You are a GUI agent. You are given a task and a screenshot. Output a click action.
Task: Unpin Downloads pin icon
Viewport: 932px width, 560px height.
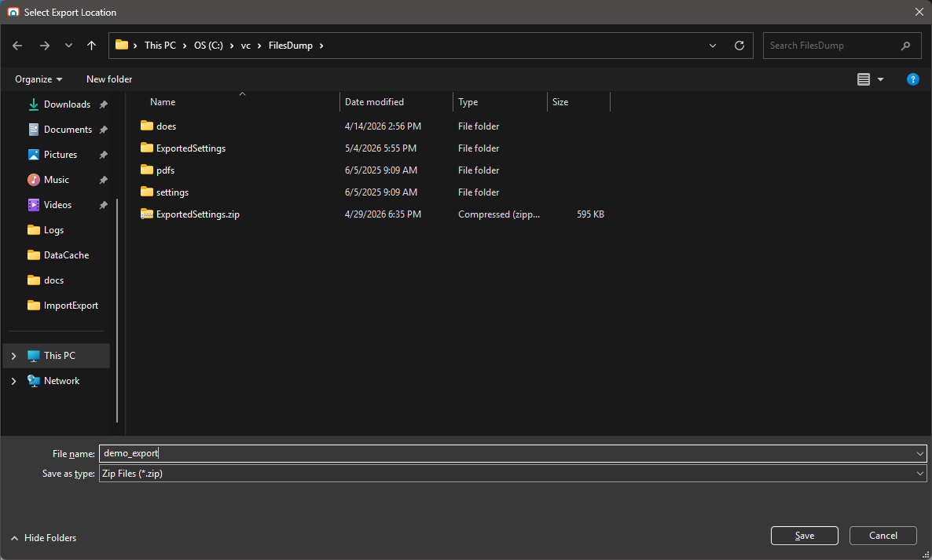(104, 104)
